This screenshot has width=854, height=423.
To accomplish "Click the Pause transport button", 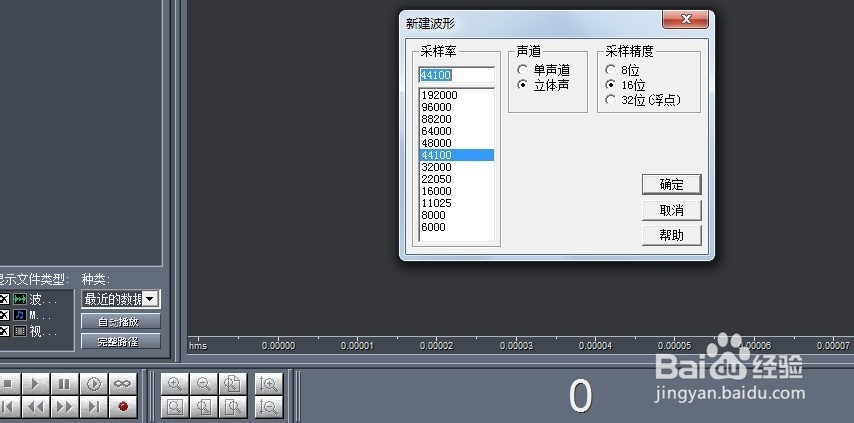I will [65, 384].
